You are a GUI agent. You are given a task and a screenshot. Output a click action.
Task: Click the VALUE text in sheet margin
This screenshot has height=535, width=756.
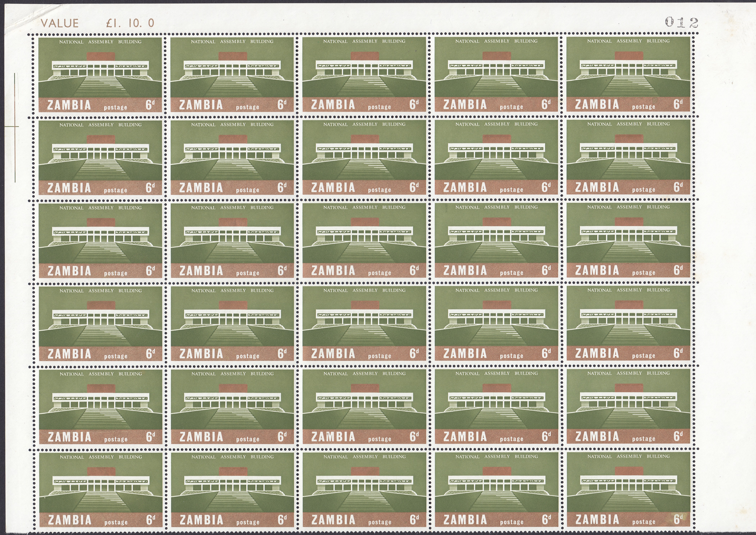[60, 23]
